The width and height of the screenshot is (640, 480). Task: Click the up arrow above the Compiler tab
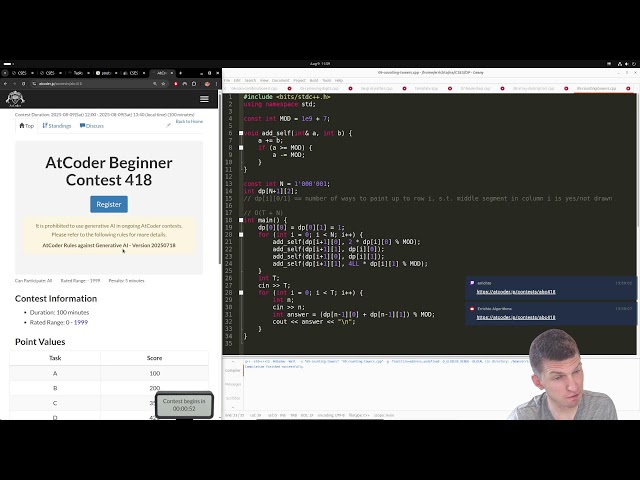click(233, 362)
